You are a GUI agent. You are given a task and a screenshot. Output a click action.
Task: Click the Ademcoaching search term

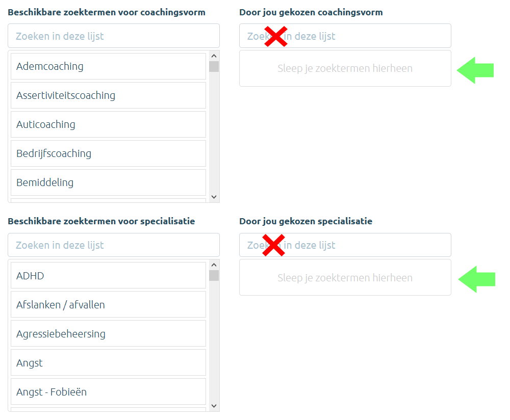click(108, 66)
